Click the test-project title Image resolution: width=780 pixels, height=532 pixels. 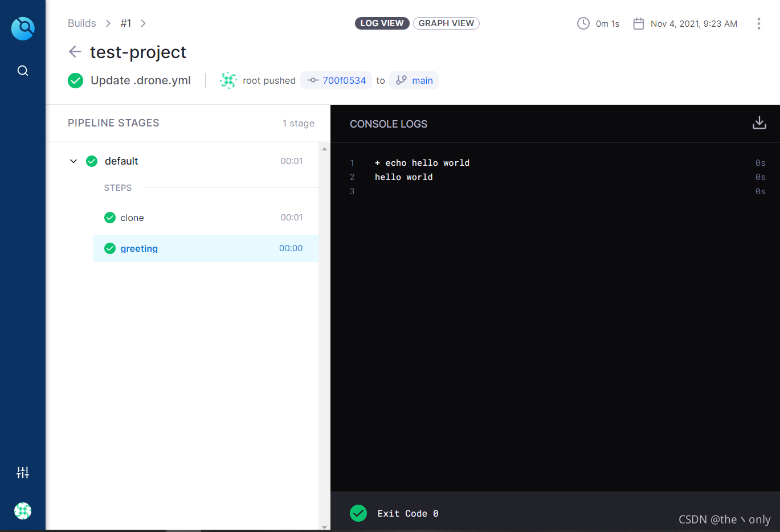click(x=138, y=52)
